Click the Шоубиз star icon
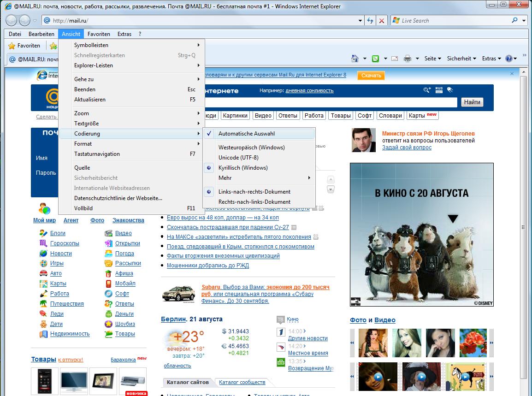This screenshot has width=532, height=396. [109, 324]
